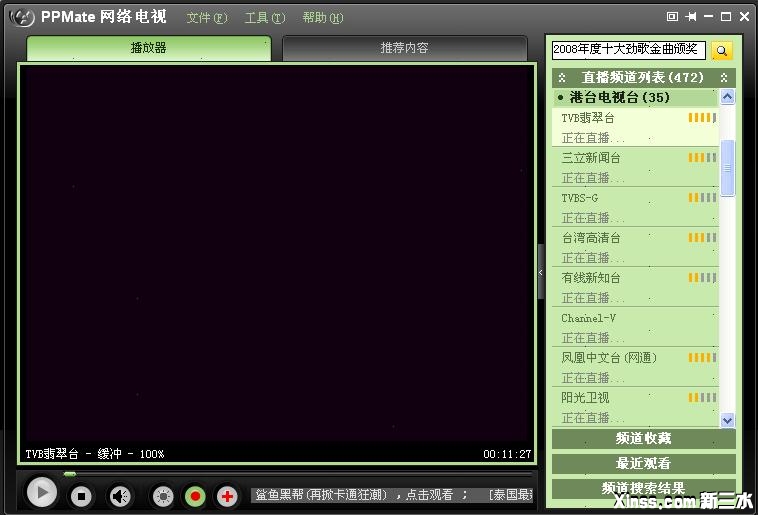Screen dimensions: 758x515
Task: Mute audio with the speaker icon
Action: point(120,496)
